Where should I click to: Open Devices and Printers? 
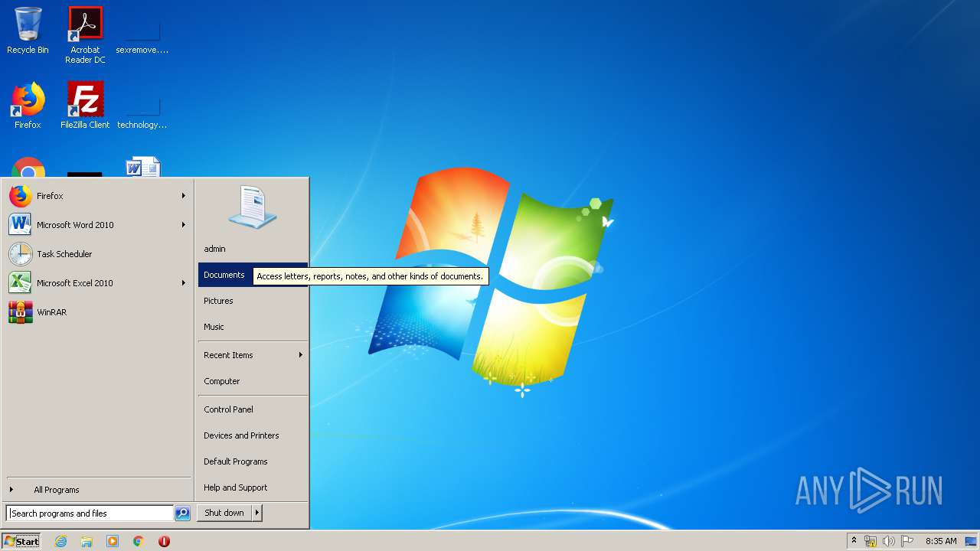point(253,435)
